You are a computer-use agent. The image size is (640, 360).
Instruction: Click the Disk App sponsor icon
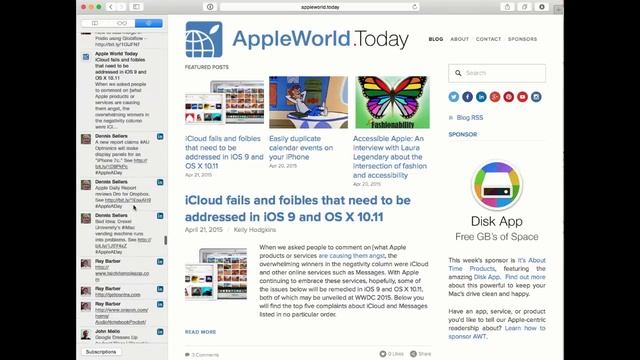click(x=497, y=185)
